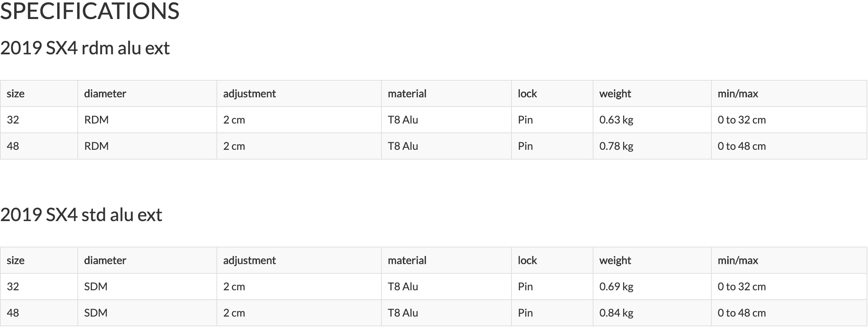Click the 0.84 kg weight cell
The width and height of the screenshot is (868, 328).
(x=616, y=313)
